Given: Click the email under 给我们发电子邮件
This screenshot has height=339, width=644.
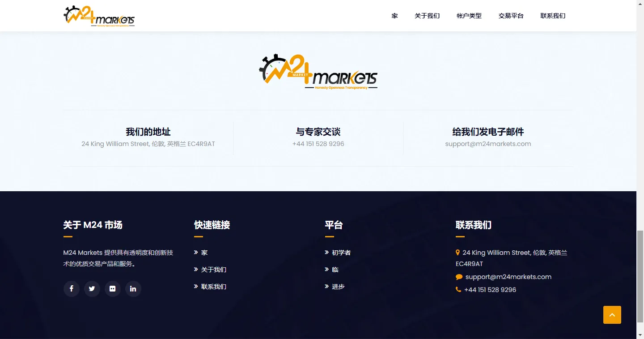Looking at the screenshot, I should [x=488, y=144].
